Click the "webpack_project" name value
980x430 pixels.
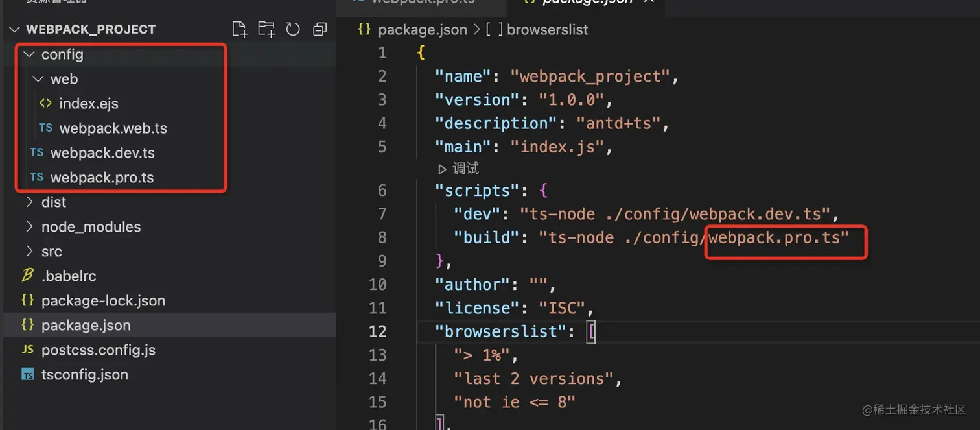tap(590, 77)
